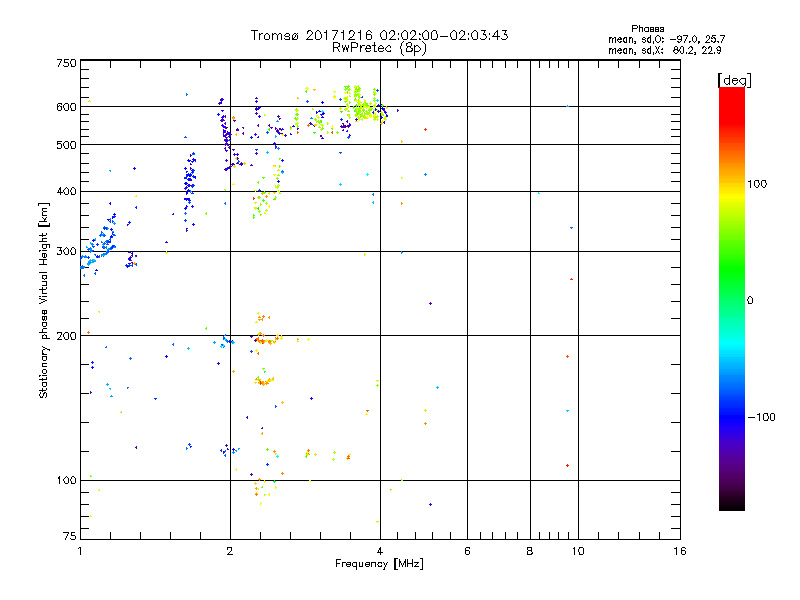The image size is (800, 600).
Task: Click the x-axis tick label '4'
Action: pyautogui.click(x=380, y=551)
